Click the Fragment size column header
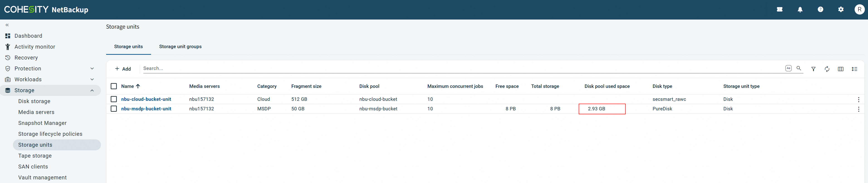The width and height of the screenshot is (868, 183). pos(306,86)
